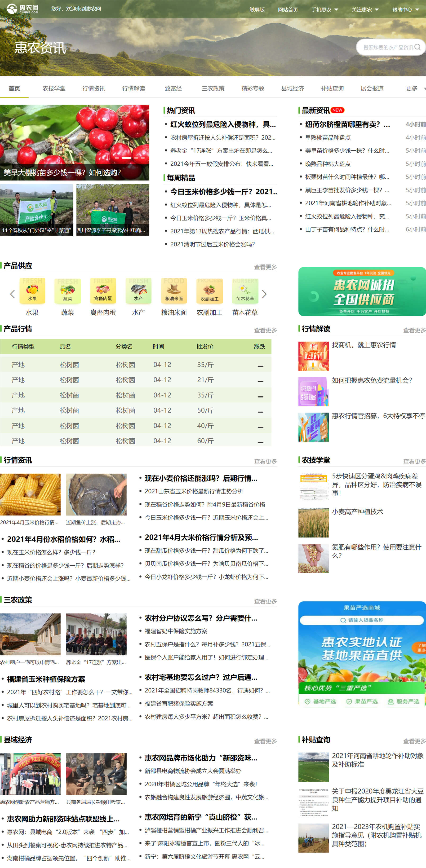The width and height of the screenshot is (426, 868).
Task: Open 如何把握惠农免费流量机会 article
Action: [372, 380]
